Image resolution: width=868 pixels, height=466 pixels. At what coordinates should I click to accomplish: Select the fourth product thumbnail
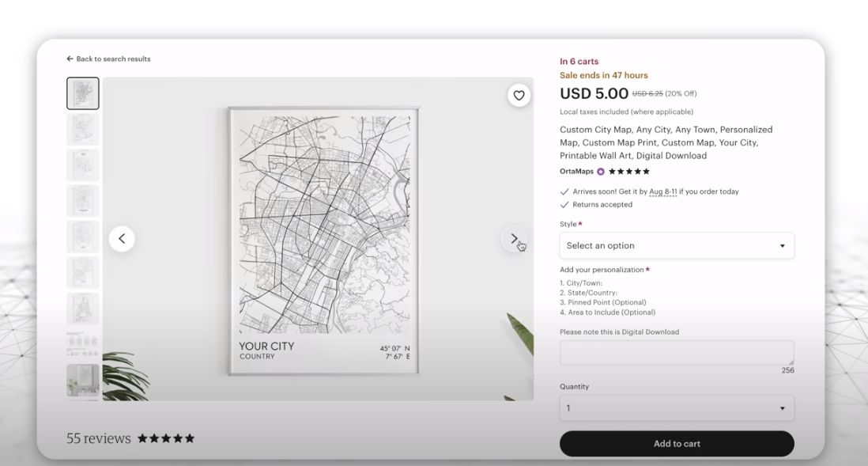[x=83, y=201]
